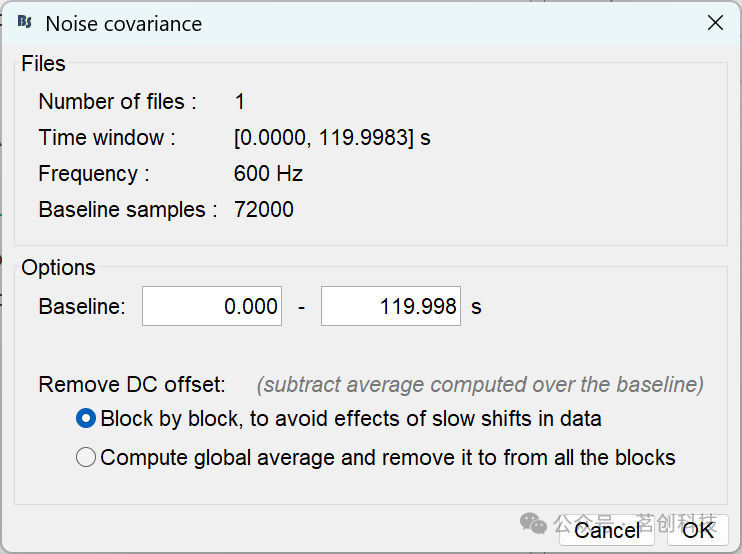Click the Remove DC offset label
Screen dimensions: 742x554
click(132, 384)
